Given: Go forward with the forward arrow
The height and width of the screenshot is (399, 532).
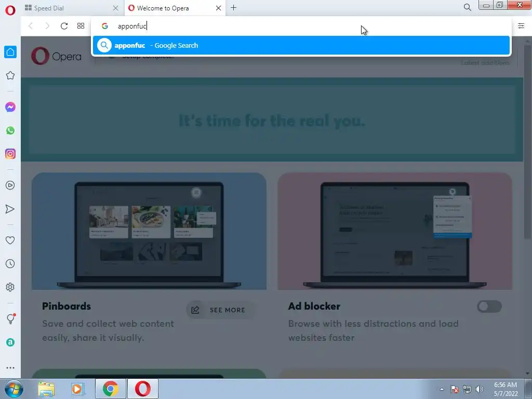Looking at the screenshot, I should (x=47, y=26).
